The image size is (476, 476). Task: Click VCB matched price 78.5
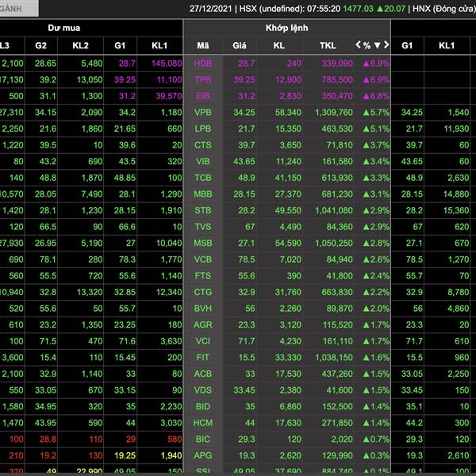[247, 259]
